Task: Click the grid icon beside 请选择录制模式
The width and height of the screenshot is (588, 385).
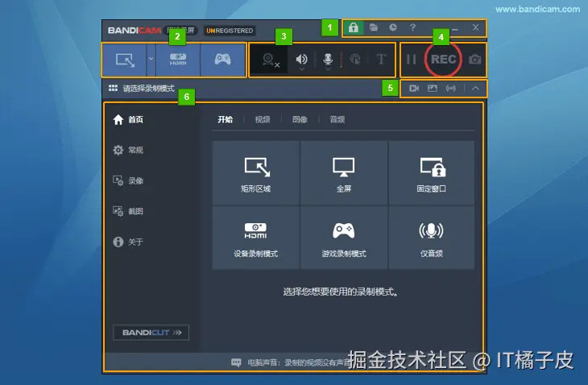Action: [x=113, y=88]
